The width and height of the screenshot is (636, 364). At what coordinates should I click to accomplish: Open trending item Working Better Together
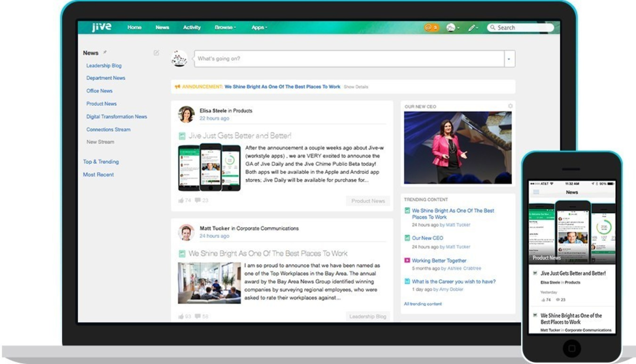(x=439, y=261)
